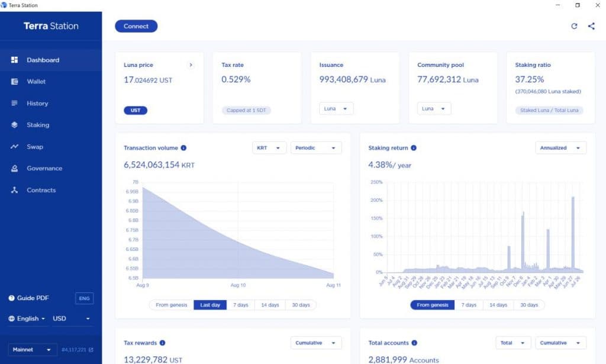
Task: Click the UST badge under Luna price
Action: (136, 110)
